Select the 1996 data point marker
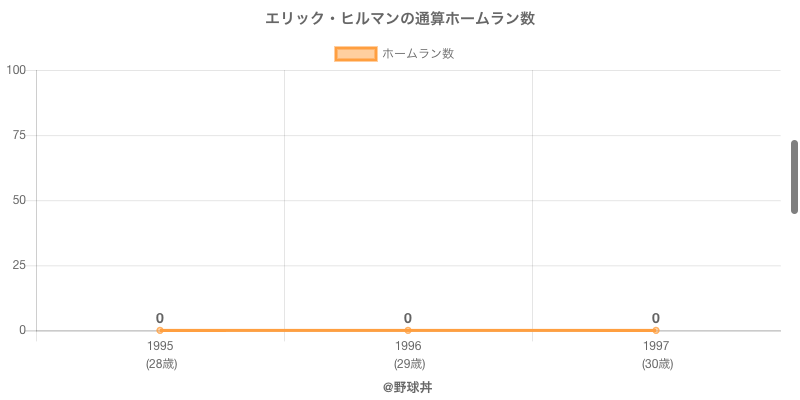 pos(408,331)
